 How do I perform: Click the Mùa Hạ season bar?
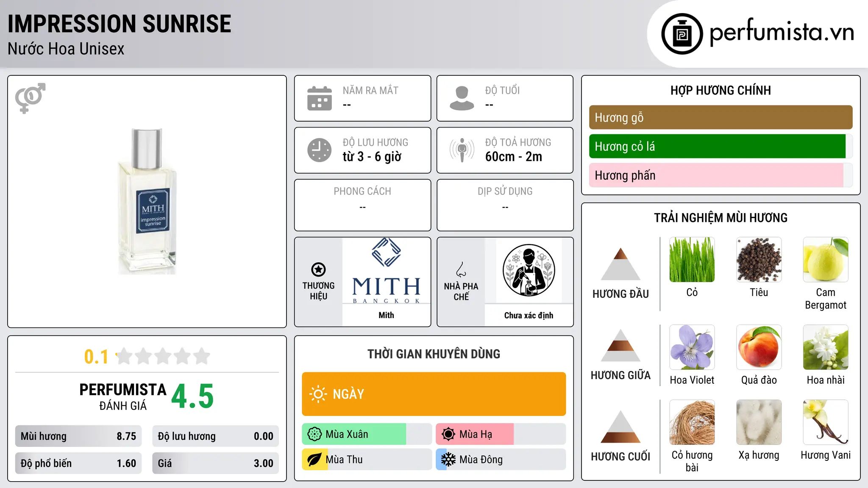coord(501,434)
